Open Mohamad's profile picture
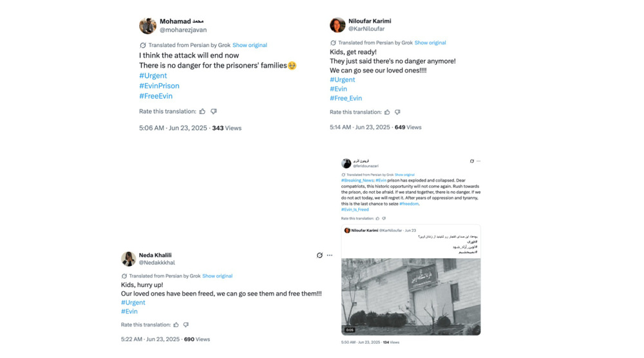 147,26
